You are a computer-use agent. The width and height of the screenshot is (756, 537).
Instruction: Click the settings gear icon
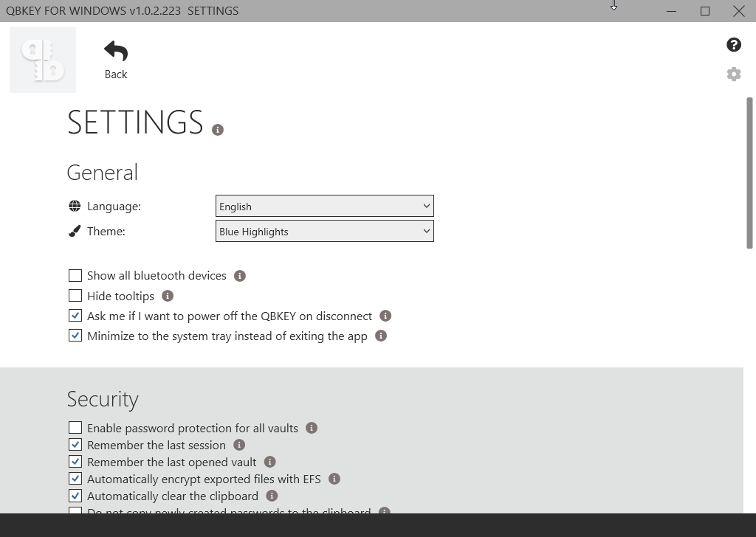[x=733, y=75]
